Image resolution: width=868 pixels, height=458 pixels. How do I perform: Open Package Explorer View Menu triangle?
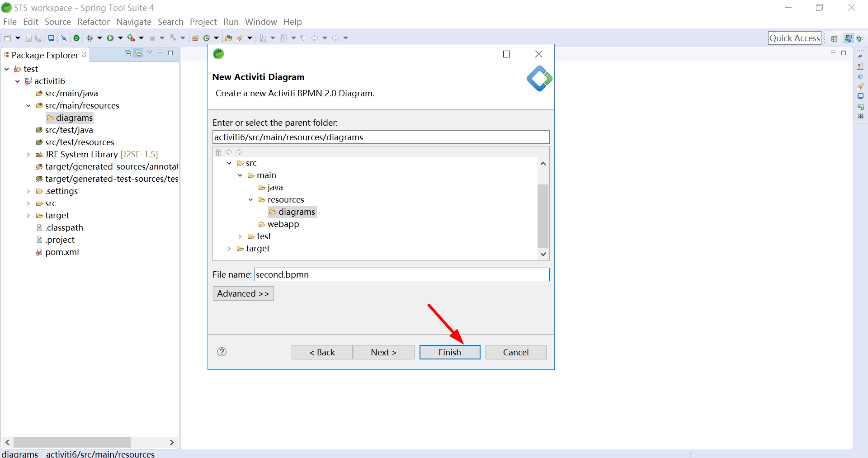pyautogui.click(x=150, y=52)
